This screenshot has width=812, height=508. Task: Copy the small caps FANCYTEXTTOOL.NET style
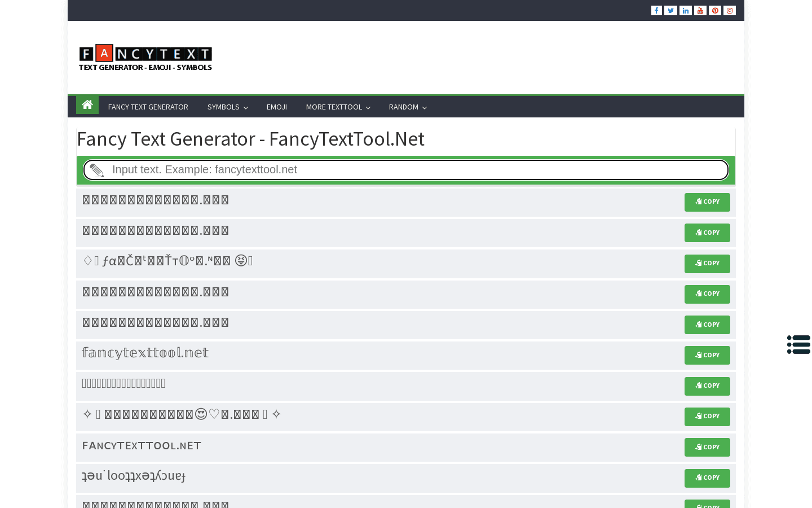pos(707,447)
